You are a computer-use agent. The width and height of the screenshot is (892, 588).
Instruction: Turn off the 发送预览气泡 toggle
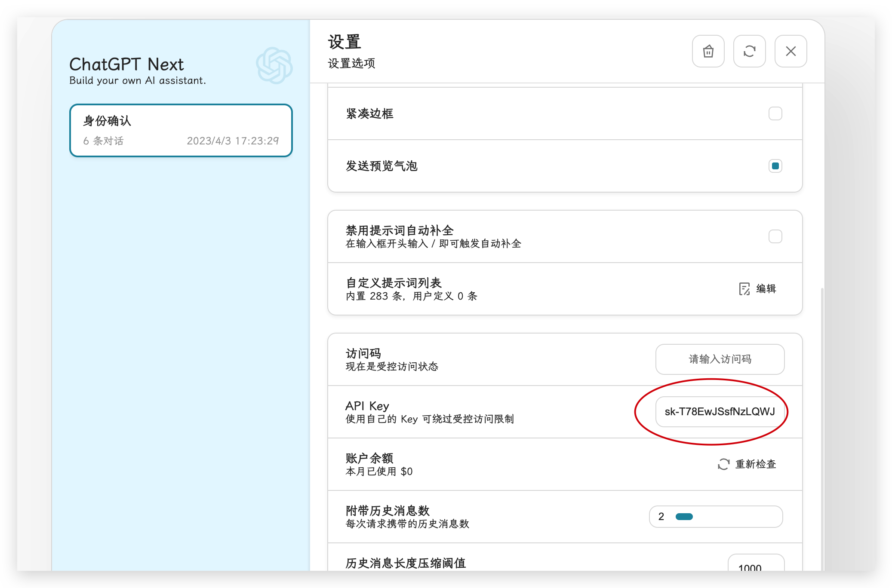tap(775, 166)
